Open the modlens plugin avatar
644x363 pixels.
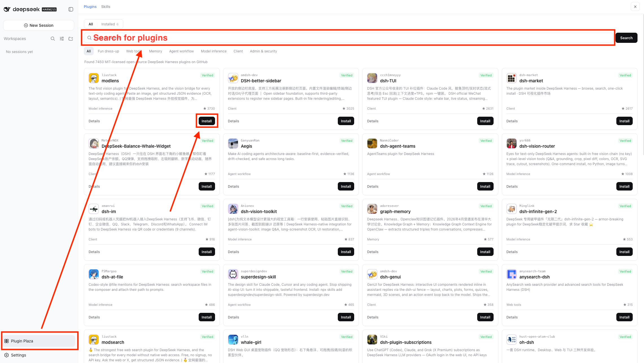(x=94, y=78)
